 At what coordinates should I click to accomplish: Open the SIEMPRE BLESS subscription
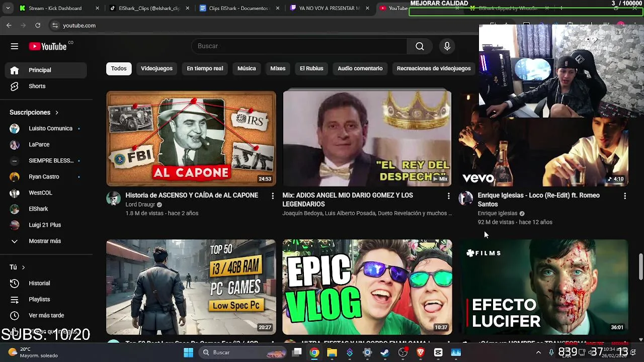[x=46, y=160]
